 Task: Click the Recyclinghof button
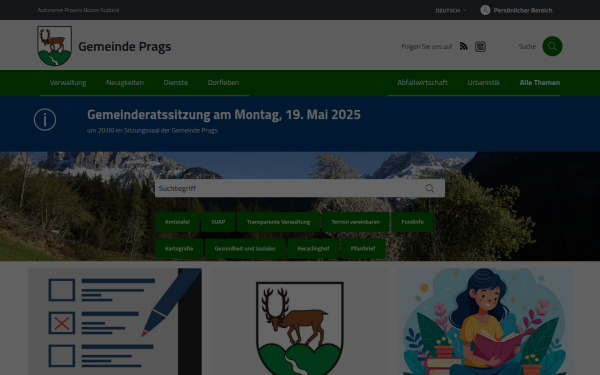[x=313, y=249]
